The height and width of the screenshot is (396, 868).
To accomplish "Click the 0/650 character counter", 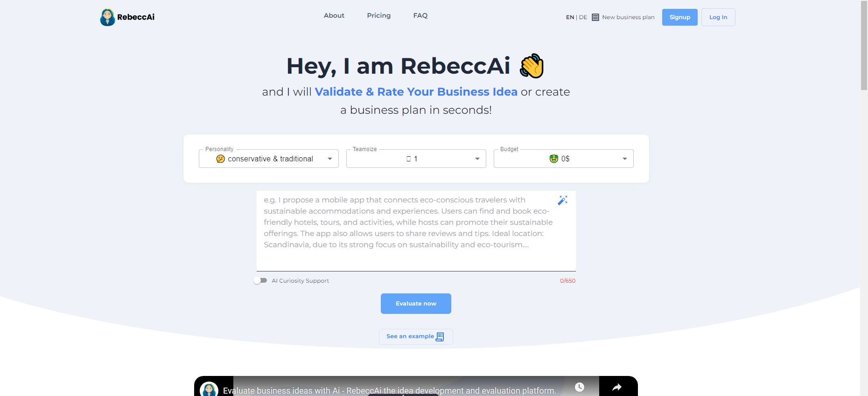I will coord(567,281).
